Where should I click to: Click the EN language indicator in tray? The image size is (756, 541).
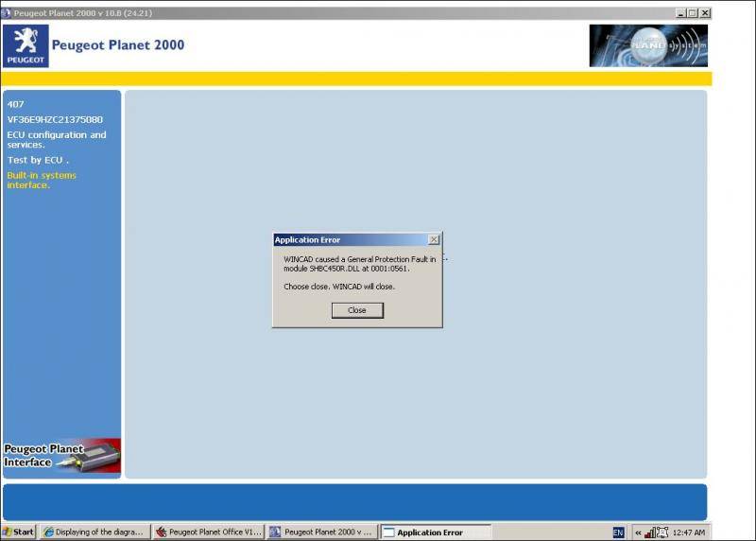tap(618, 532)
